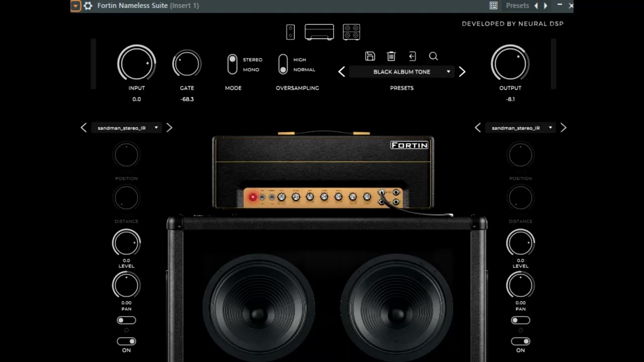Click the red power light on the amp
The image size is (644, 362).
253,198
